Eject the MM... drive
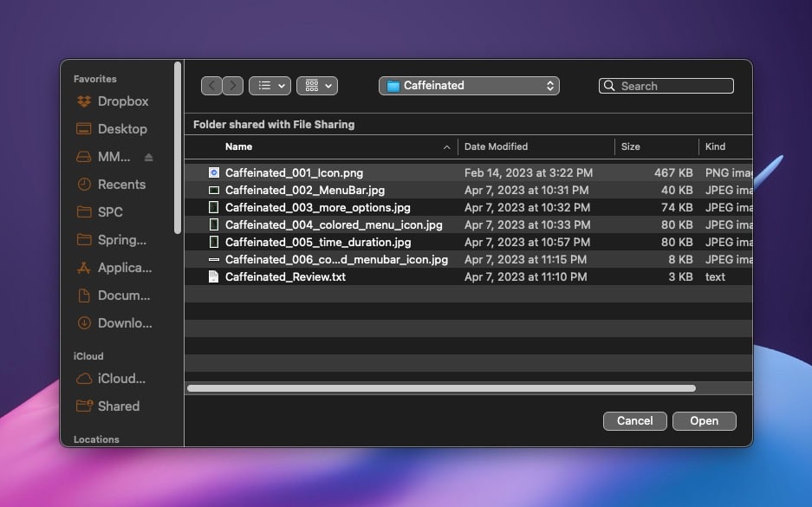This screenshot has width=812, height=507. coord(148,157)
